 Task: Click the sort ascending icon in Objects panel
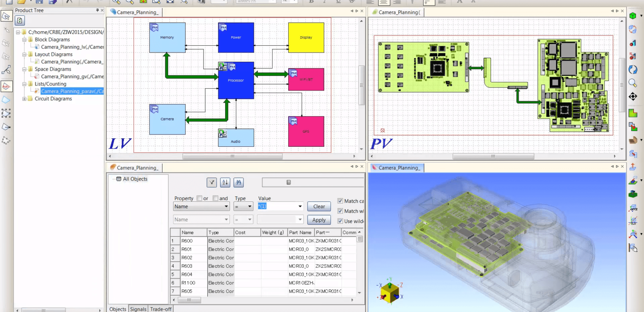tap(225, 183)
